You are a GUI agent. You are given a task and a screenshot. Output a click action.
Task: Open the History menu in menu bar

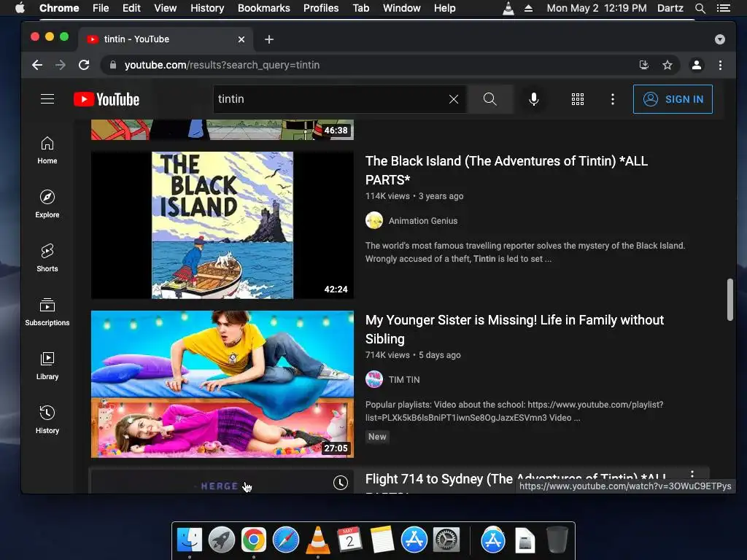pos(207,8)
